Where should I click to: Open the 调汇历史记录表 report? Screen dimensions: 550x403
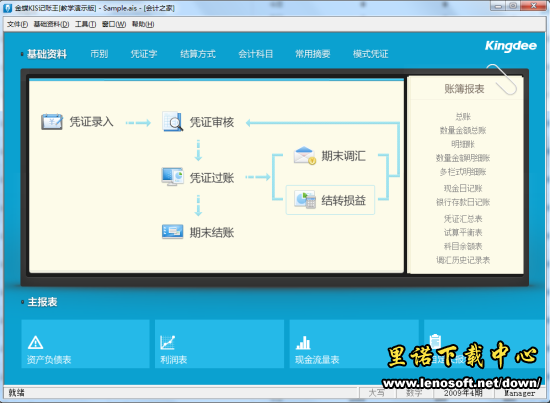coord(463,260)
